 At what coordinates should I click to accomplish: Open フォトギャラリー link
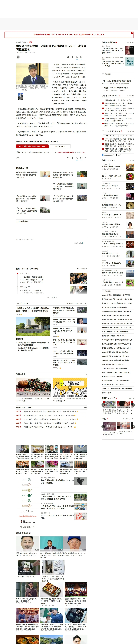coord(129,419)
